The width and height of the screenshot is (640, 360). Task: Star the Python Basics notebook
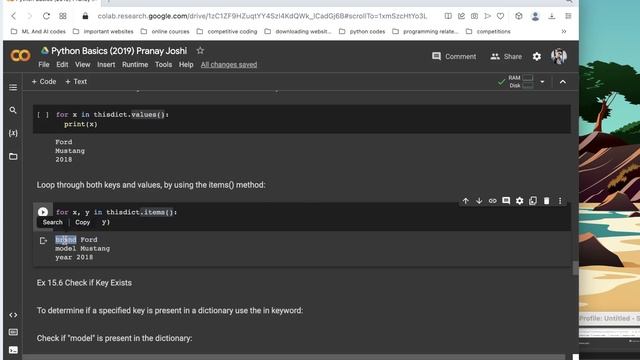click(x=200, y=51)
